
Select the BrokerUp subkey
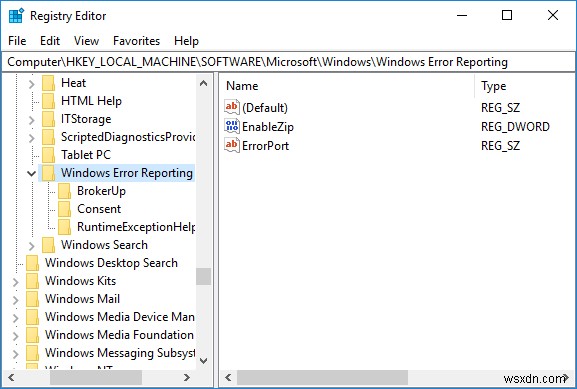[101, 191]
